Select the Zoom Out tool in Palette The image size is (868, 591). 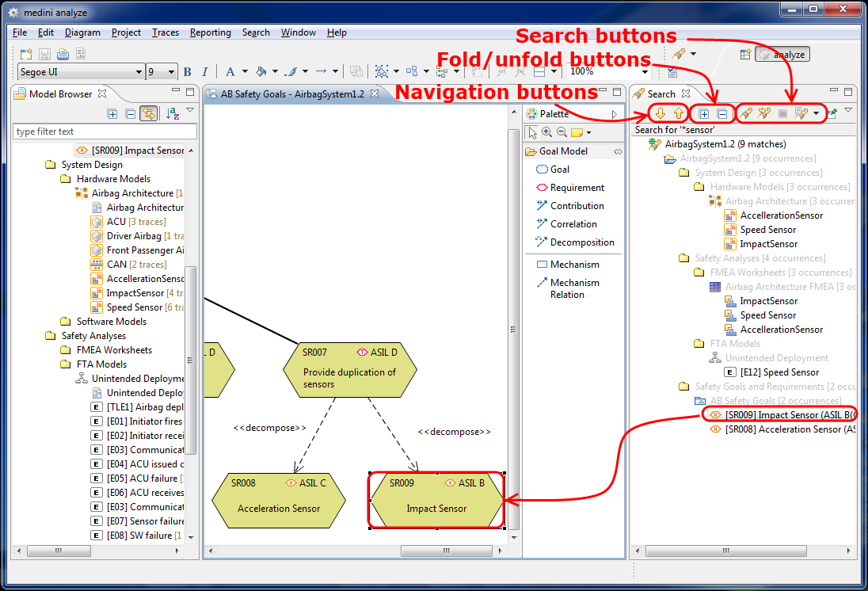click(561, 132)
